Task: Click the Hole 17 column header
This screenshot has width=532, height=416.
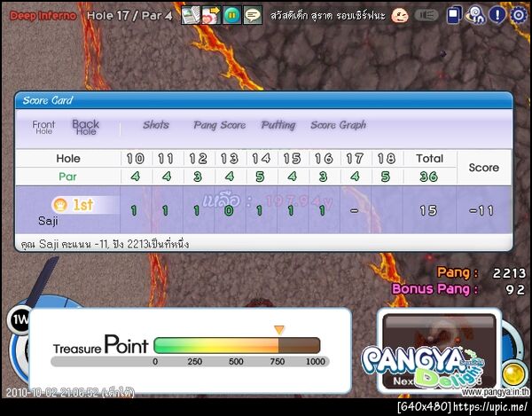Action: click(x=355, y=159)
